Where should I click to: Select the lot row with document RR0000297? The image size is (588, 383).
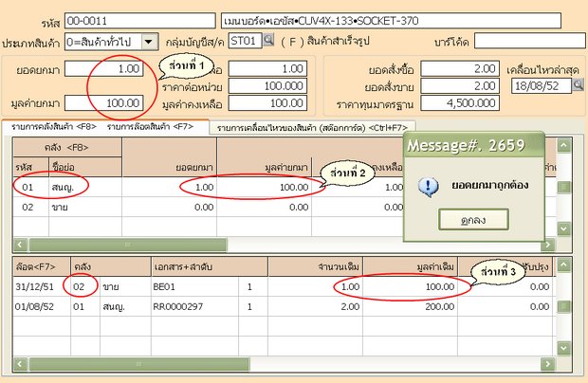190,306
